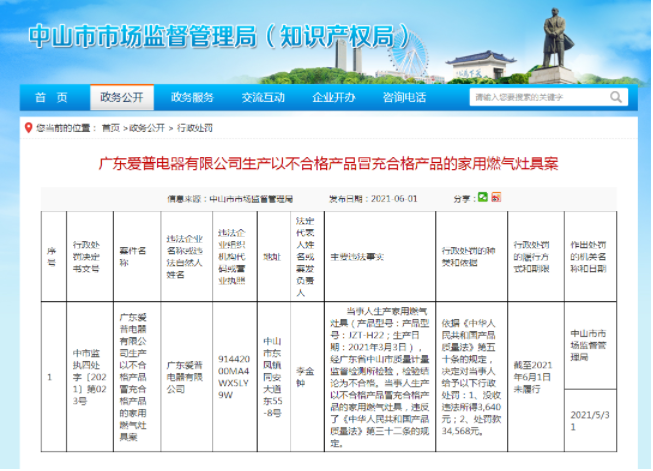Click the 中山市市场监督管理局 site title banner
The height and width of the screenshot is (471, 653).
[220, 36]
